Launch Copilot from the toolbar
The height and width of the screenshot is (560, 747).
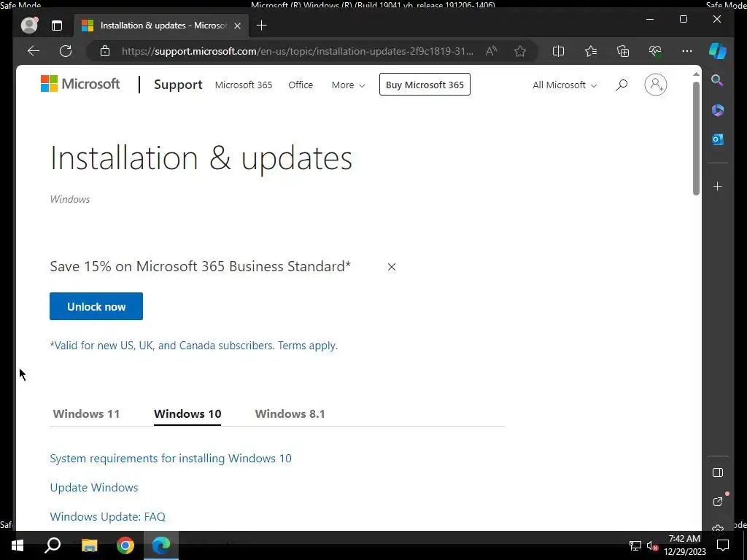pos(718,51)
